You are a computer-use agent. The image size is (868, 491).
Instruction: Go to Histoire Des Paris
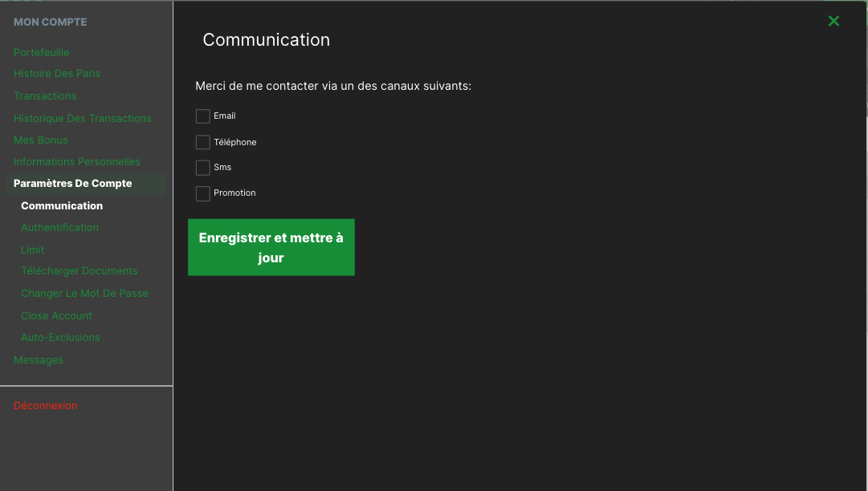tap(57, 74)
